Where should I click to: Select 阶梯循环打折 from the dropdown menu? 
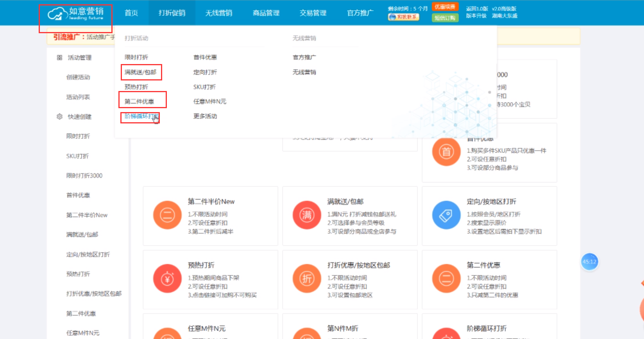(x=141, y=116)
